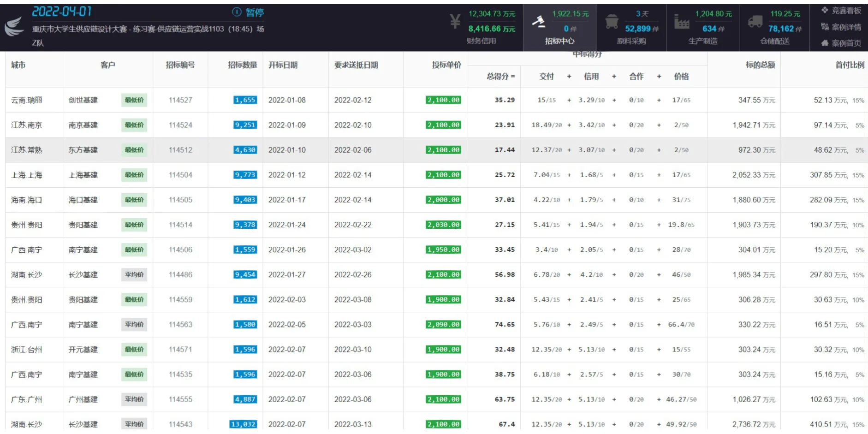
Task: Toggle the 平均价 badge next to 长沙基建
Action: tap(135, 274)
